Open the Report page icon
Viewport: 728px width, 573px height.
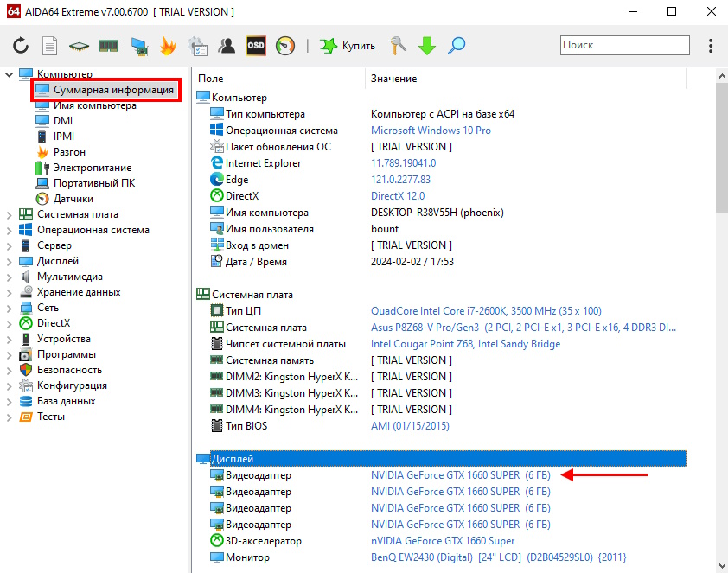click(x=49, y=46)
